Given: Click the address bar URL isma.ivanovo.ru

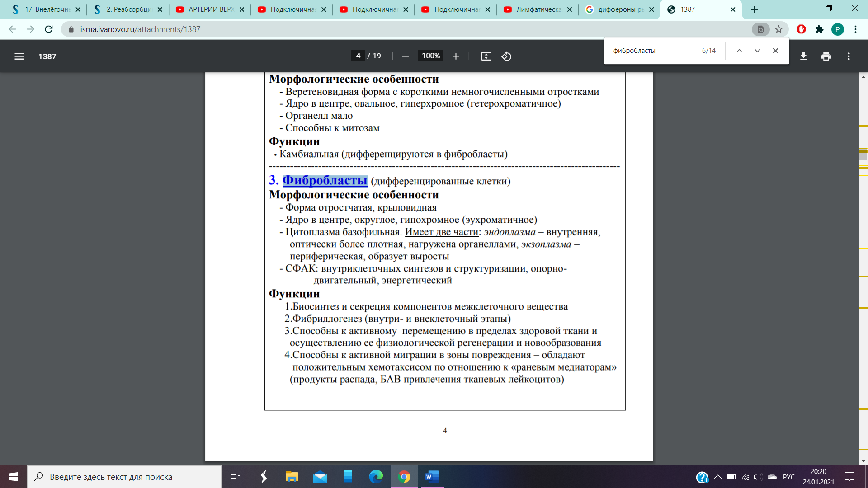Looking at the screenshot, I should pos(140,29).
